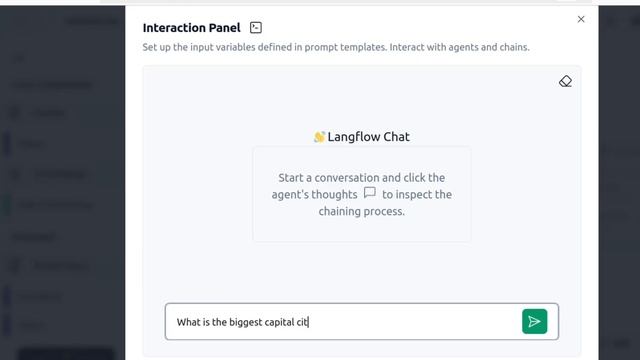Click the dimmed backdrop left of the dialog
Image resolution: width=640 pixels, height=360 pixels.
coord(62,184)
